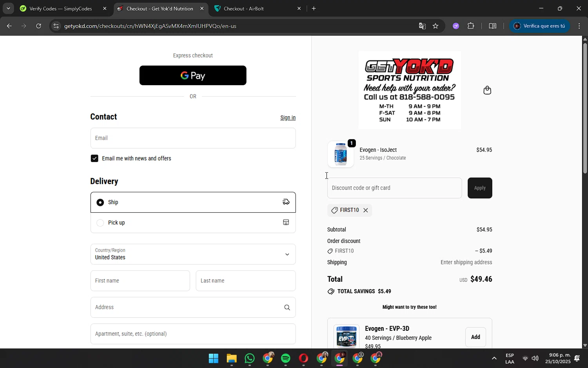The width and height of the screenshot is (588, 368).
Task: Open the tab search dropdown arrow
Action: (8, 8)
